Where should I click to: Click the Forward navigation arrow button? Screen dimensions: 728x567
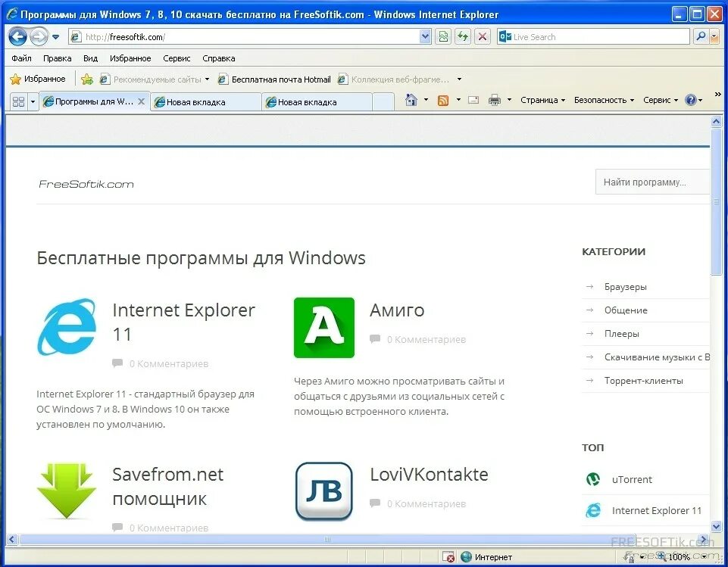click(39, 36)
